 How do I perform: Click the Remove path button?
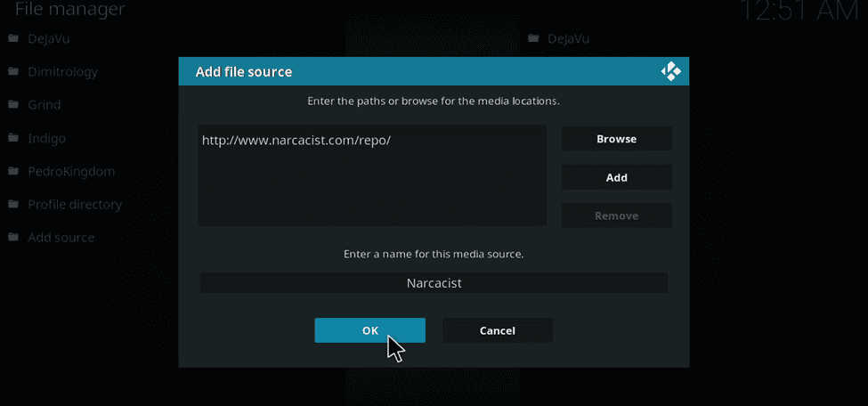tap(616, 216)
